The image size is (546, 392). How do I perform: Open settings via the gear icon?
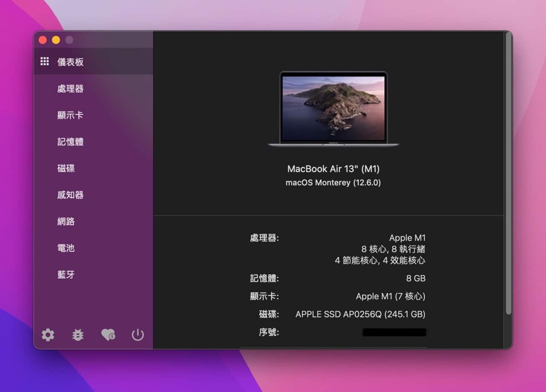tap(48, 335)
